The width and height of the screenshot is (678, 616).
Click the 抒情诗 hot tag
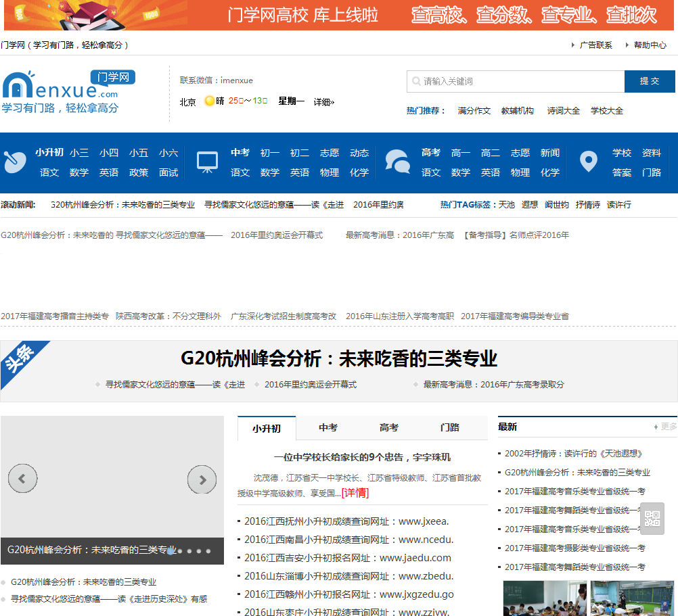[588, 205]
